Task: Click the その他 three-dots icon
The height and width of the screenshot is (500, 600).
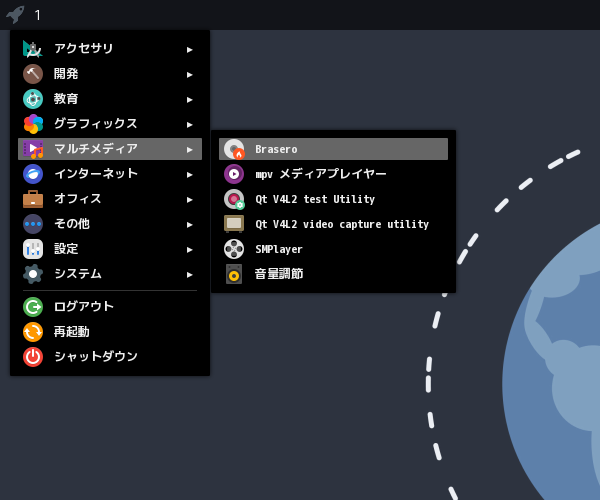Action: point(33,224)
